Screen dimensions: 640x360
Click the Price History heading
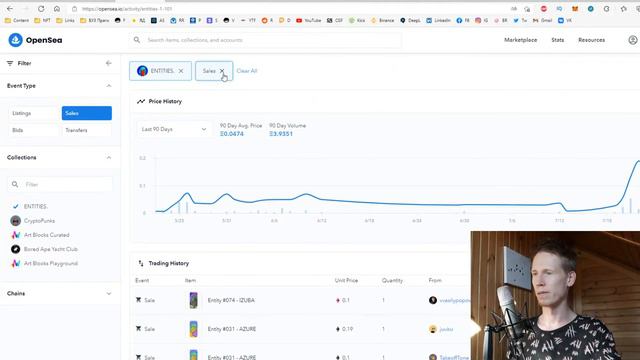click(165, 101)
